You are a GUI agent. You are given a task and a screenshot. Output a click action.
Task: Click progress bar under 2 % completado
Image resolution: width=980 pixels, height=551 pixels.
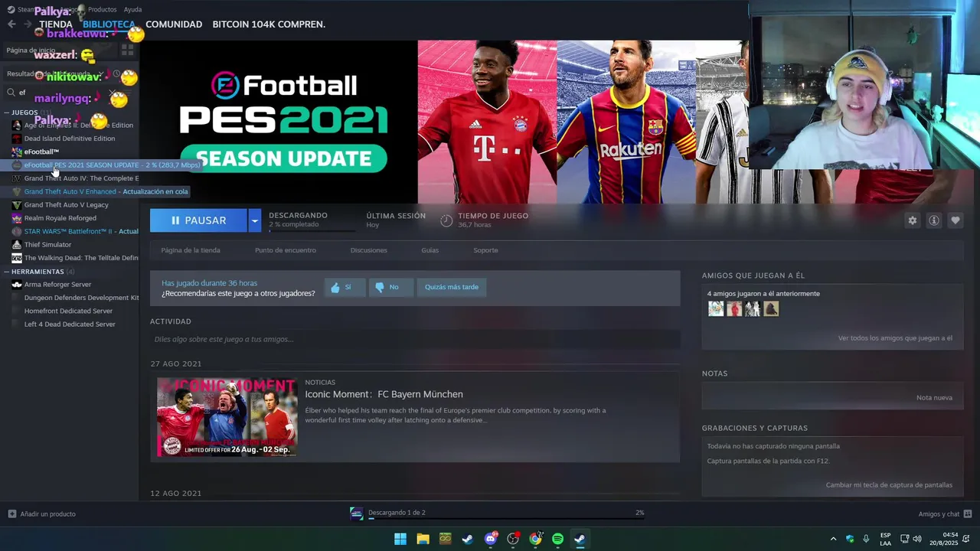[312, 230]
